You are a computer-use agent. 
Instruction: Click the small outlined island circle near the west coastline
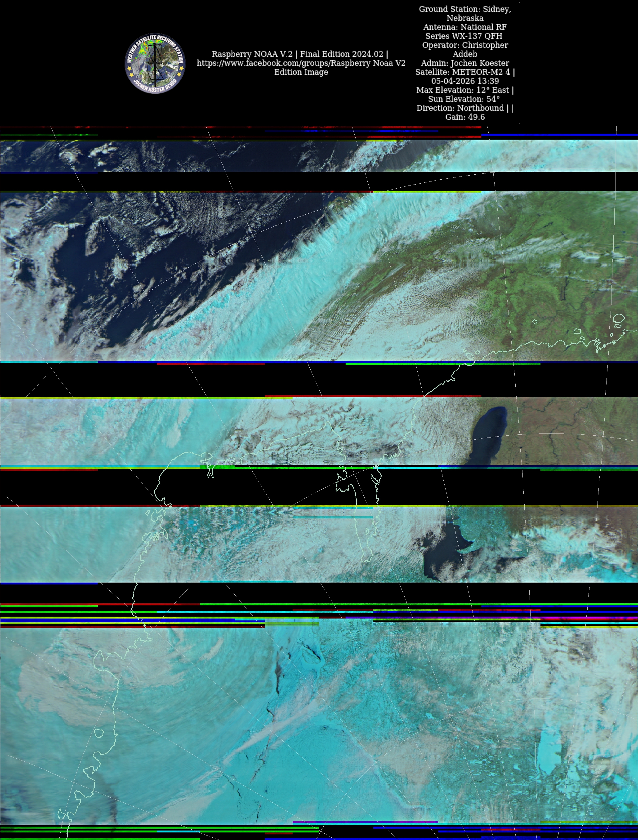[99, 733]
